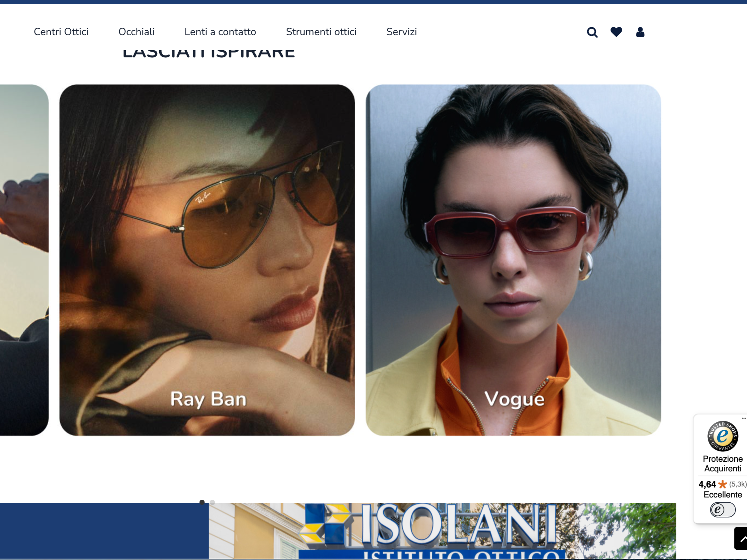Image resolution: width=747 pixels, height=560 pixels.
Task: Click the 4,64 star rating
Action: click(722, 484)
